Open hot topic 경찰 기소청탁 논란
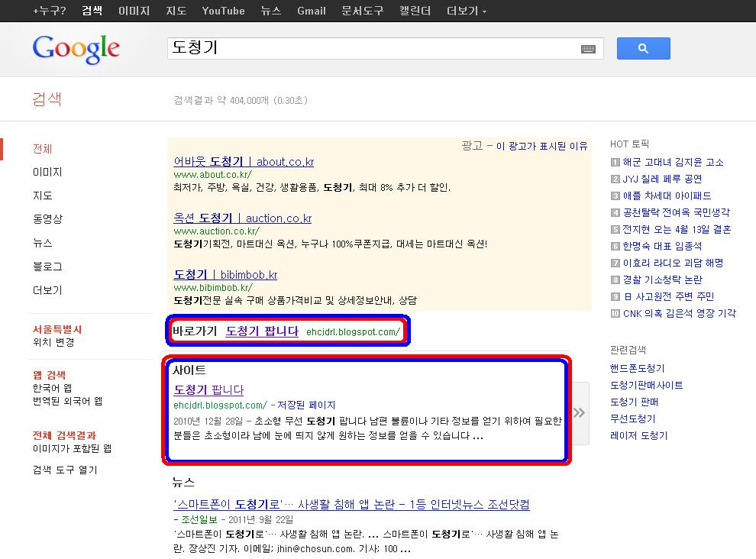Viewport: 756px width, 559px height. pyautogui.click(x=663, y=279)
